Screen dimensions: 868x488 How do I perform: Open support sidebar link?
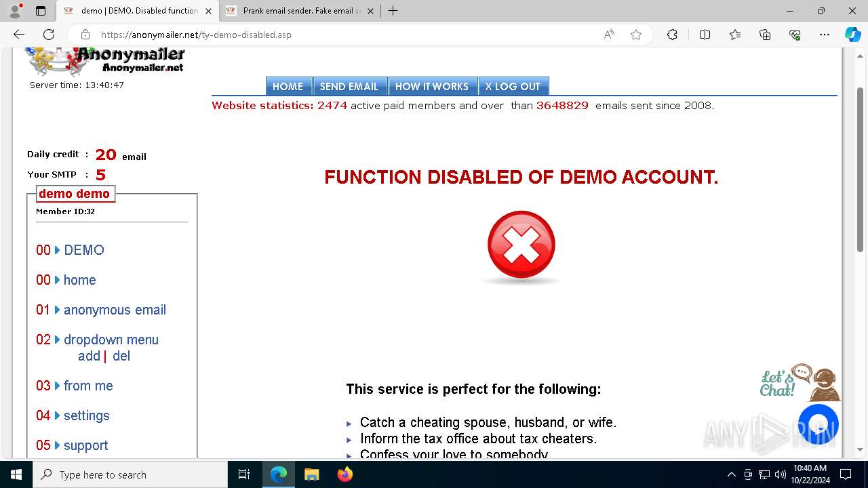click(86, 445)
